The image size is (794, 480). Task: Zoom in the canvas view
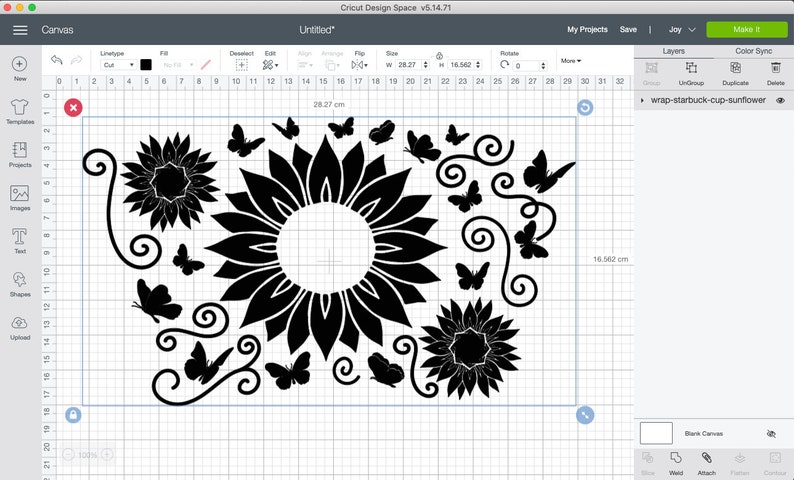107,455
